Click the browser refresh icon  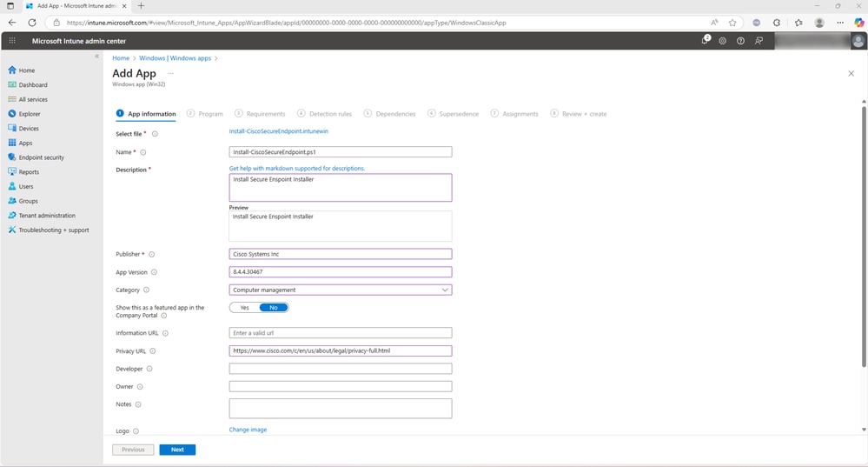[x=32, y=23]
